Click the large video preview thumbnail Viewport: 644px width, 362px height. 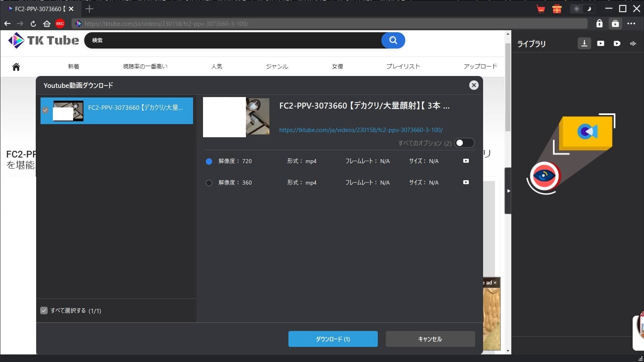(236, 117)
